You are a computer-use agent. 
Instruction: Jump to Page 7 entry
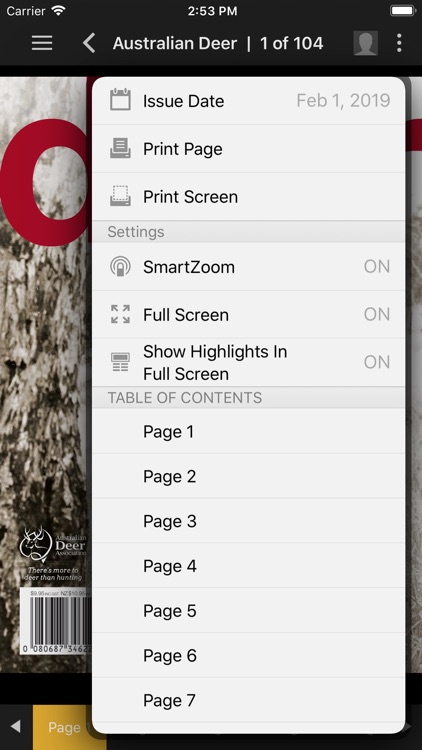pos(248,700)
